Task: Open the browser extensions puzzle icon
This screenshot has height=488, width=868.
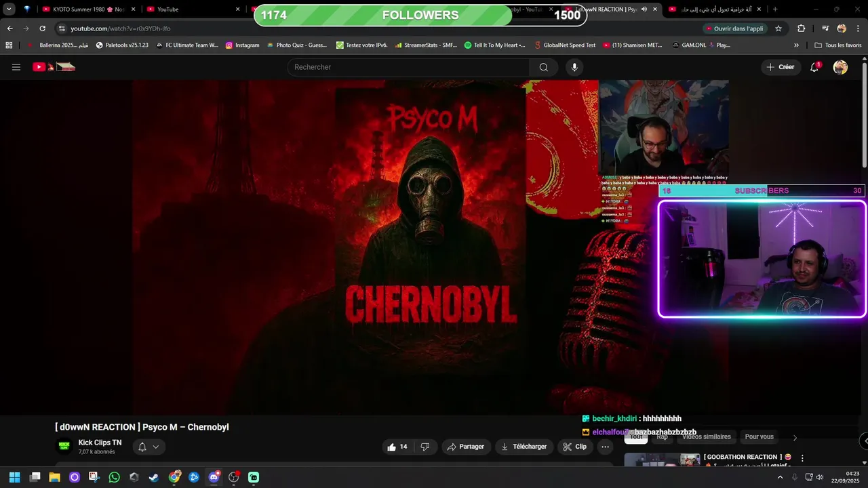Action: [x=802, y=28]
